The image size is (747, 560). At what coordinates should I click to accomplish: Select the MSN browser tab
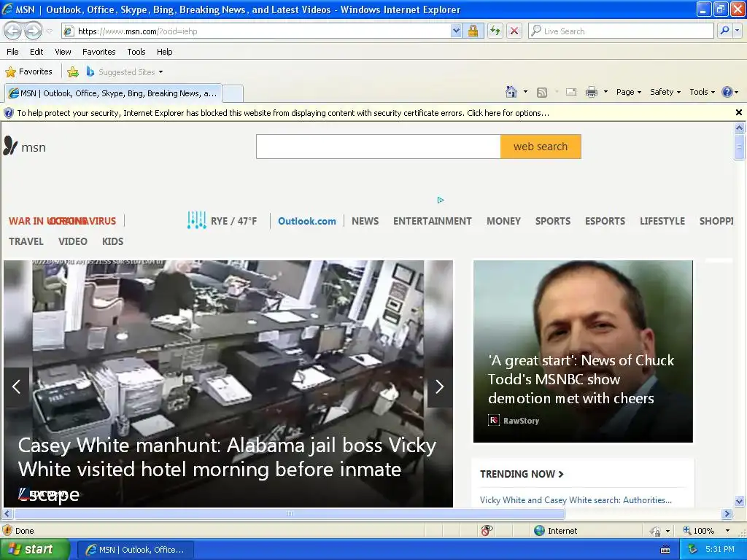click(x=113, y=93)
